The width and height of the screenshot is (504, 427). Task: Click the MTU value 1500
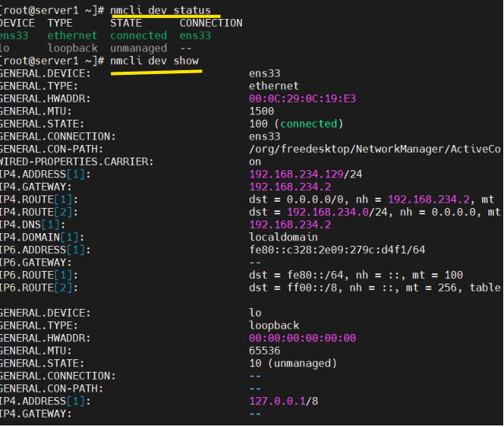click(261, 111)
